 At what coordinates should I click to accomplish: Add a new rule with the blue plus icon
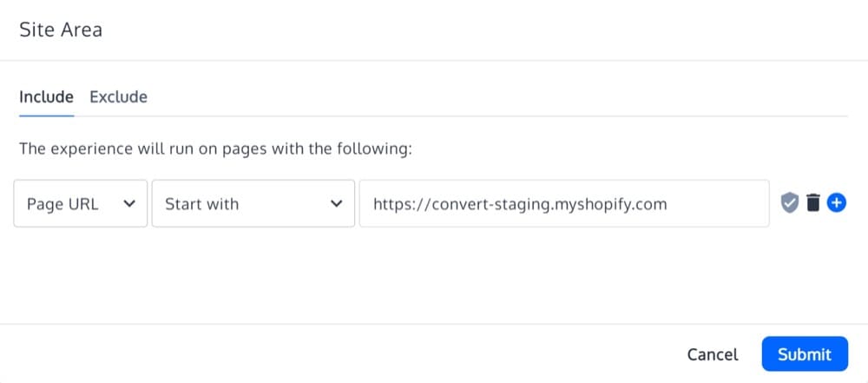pos(837,203)
